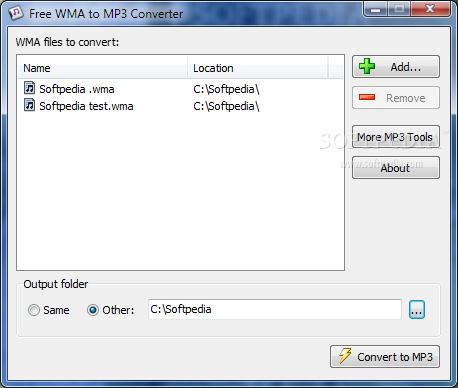458x388 pixels.
Task: Click the application icon in the title bar
Action: tap(16, 13)
